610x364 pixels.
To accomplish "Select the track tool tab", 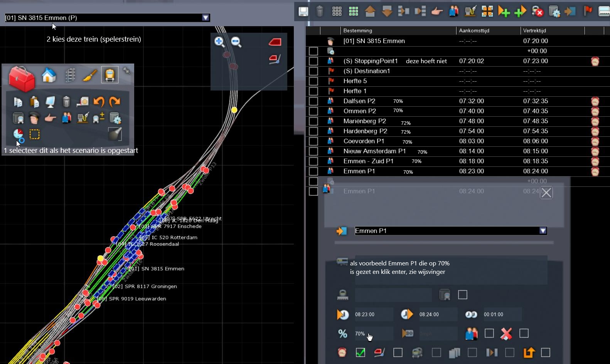I will coord(70,75).
